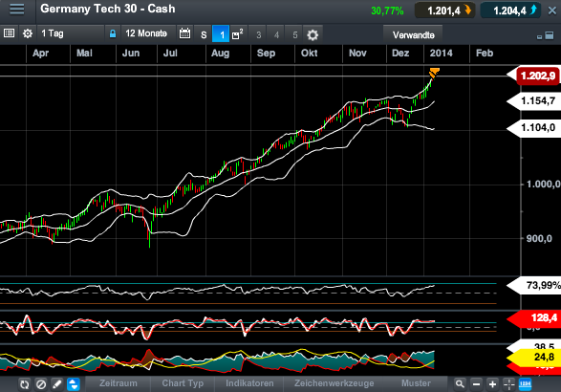Image resolution: width=561 pixels, height=392 pixels.
Task: Open the list view icon
Action: [9, 33]
